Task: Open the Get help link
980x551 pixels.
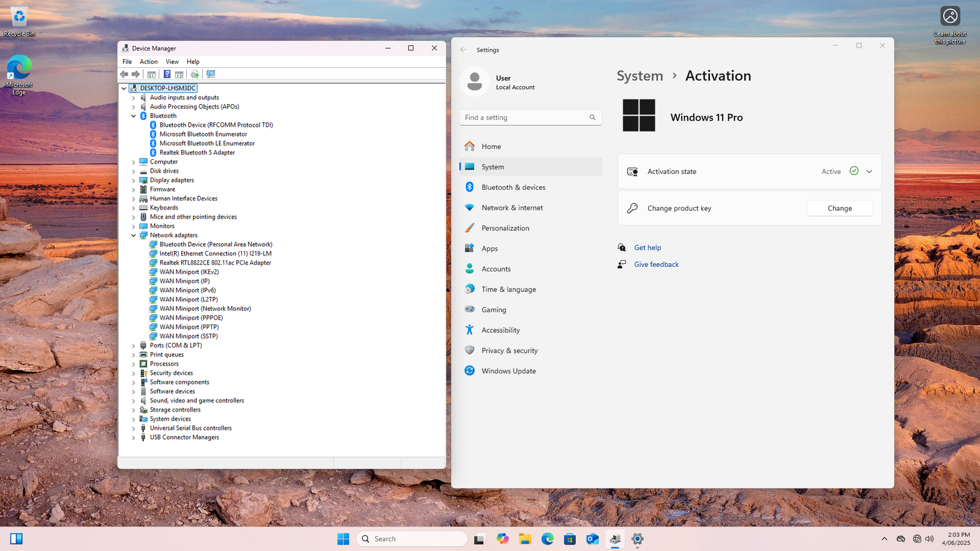Action: pyautogui.click(x=647, y=247)
